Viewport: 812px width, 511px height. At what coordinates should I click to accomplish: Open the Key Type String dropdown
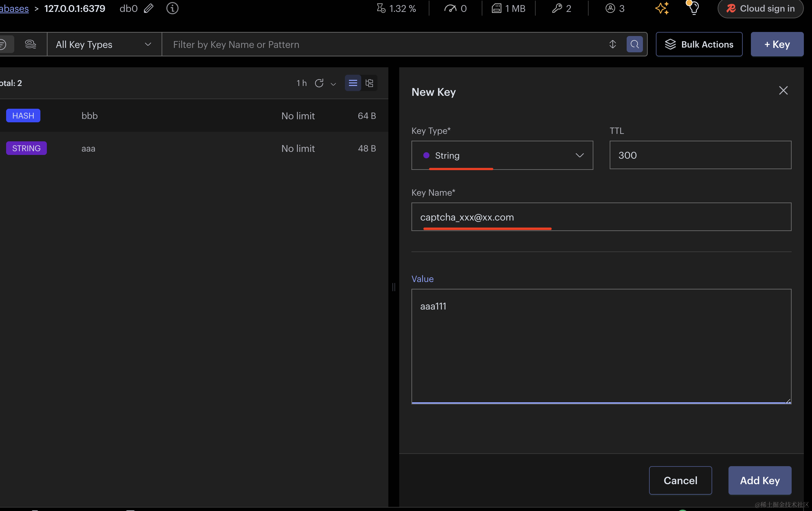coord(502,155)
